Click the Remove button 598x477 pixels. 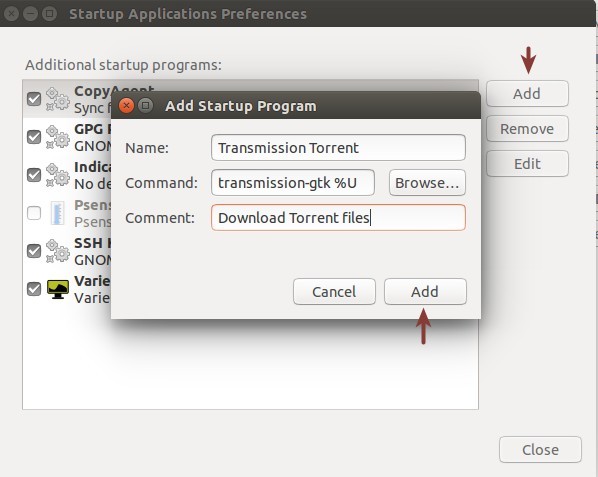pyautogui.click(x=527, y=129)
